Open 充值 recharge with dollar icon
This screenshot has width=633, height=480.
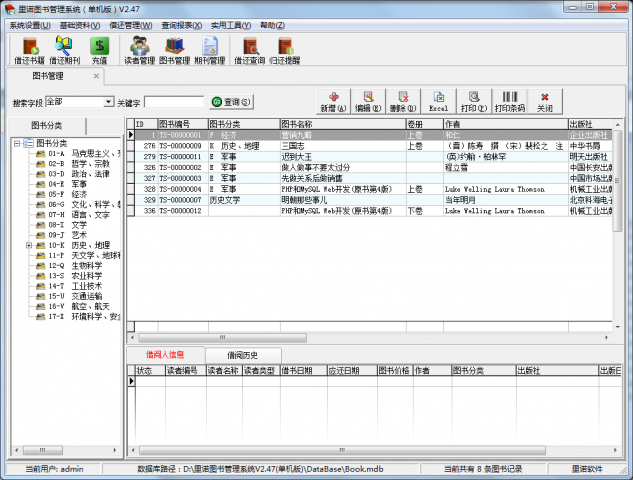pos(99,49)
